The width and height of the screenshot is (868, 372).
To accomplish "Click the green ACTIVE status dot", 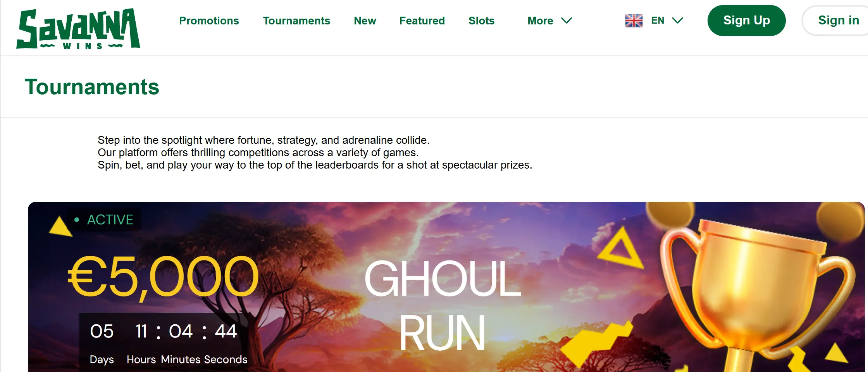I will (77, 220).
